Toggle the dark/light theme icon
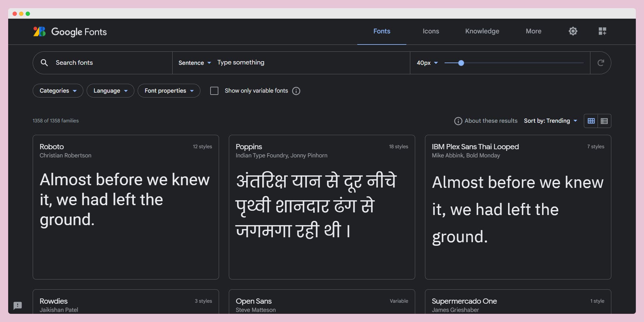644x322 pixels. (x=573, y=31)
